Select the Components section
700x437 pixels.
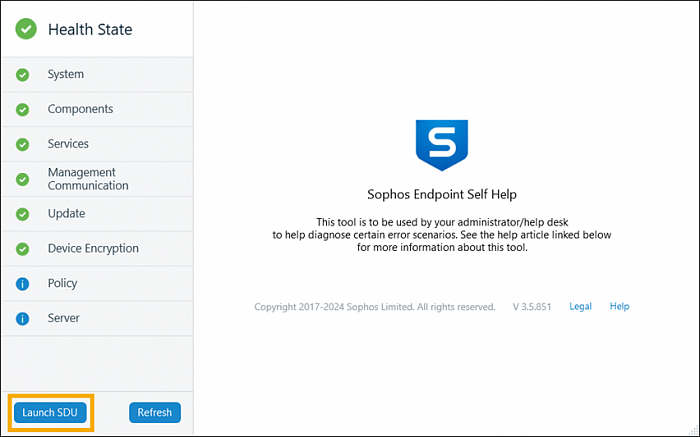click(80, 110)
